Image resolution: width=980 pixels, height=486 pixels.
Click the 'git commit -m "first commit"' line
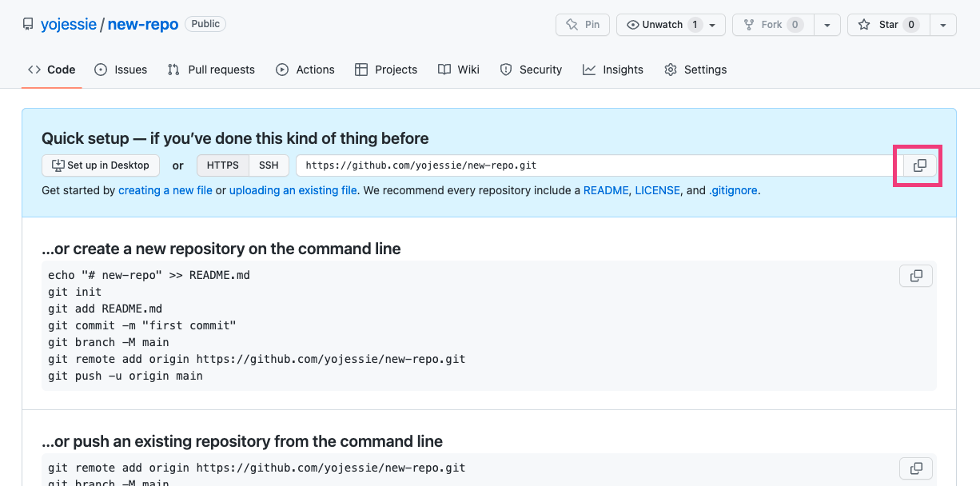(142, 325)
